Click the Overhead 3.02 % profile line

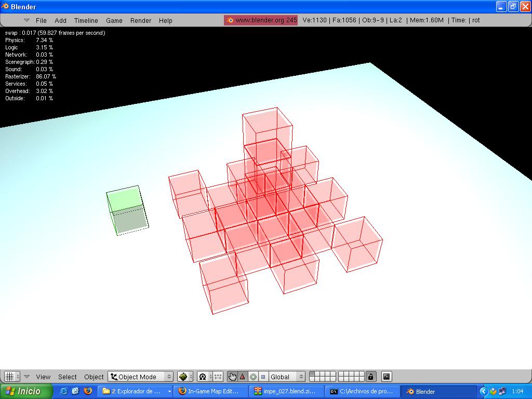29,91
